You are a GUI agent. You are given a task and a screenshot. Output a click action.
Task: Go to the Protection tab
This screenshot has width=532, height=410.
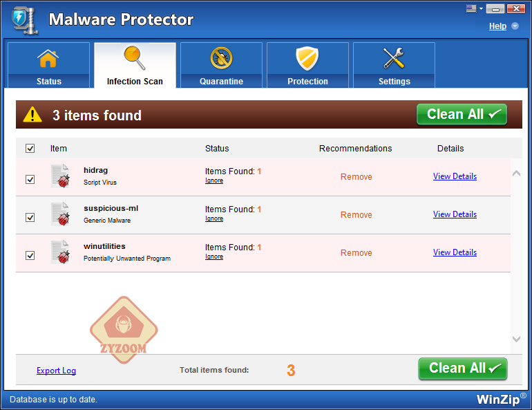[307, 65]
